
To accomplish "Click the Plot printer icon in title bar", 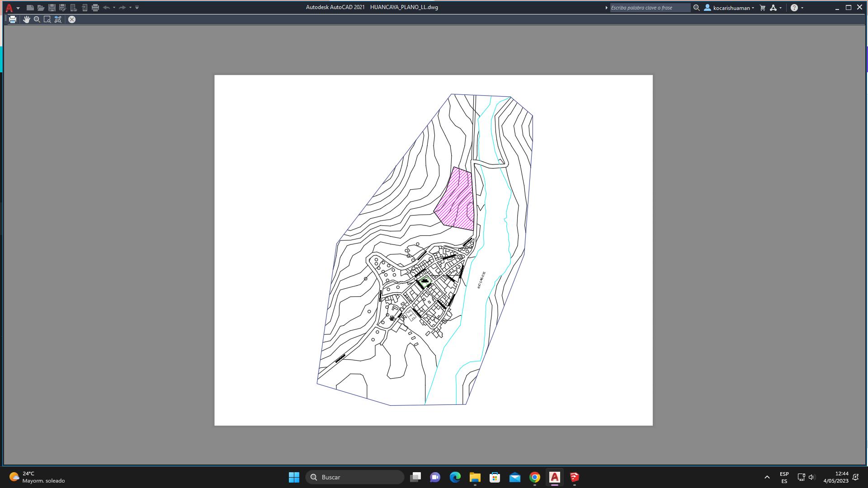I will pyautogui.click(x=95, y=8).
